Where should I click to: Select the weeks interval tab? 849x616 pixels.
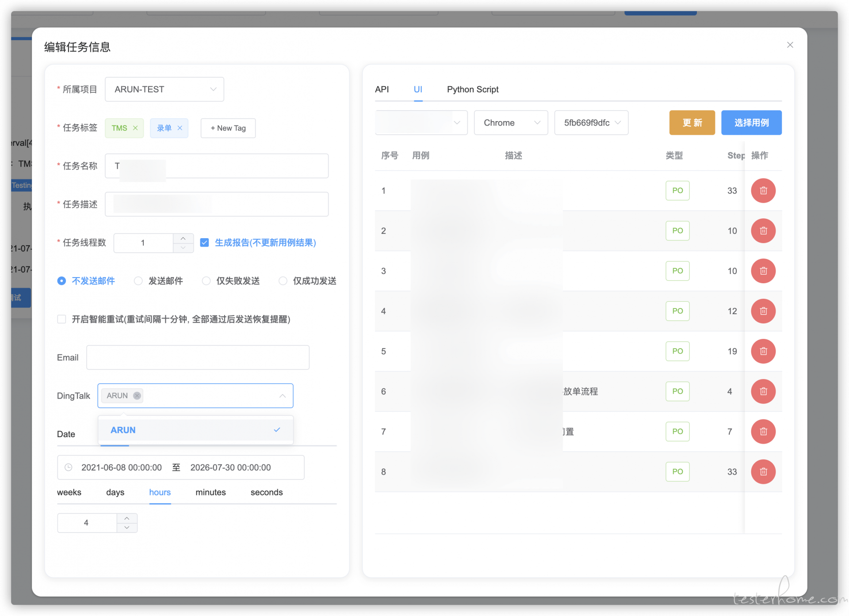click(69, 492)
